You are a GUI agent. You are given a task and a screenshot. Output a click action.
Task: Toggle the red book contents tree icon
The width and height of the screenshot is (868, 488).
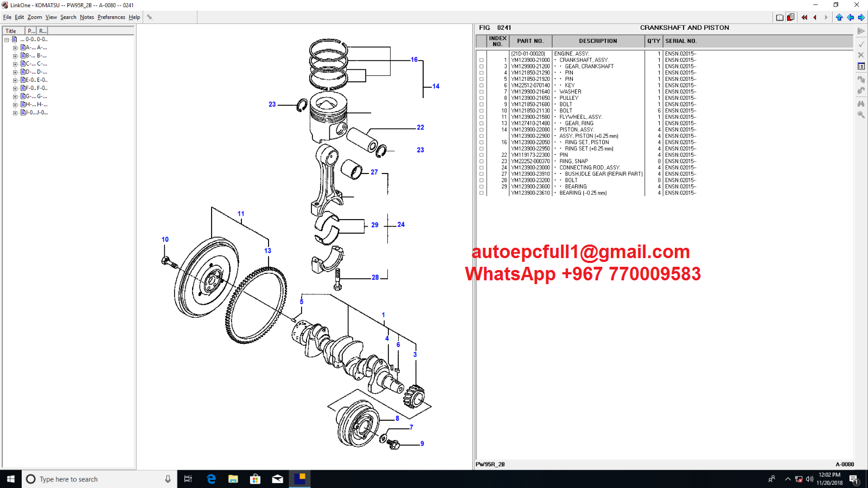[791, 17]
